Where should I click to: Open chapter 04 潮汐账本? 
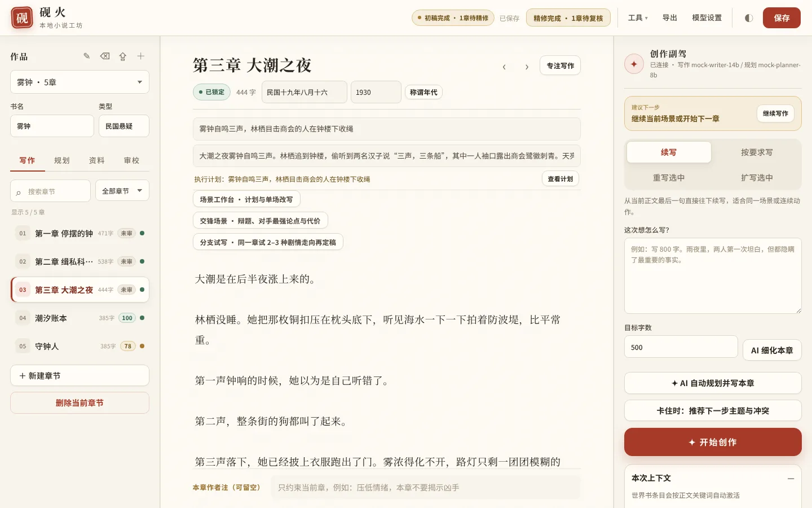[80, 318]
